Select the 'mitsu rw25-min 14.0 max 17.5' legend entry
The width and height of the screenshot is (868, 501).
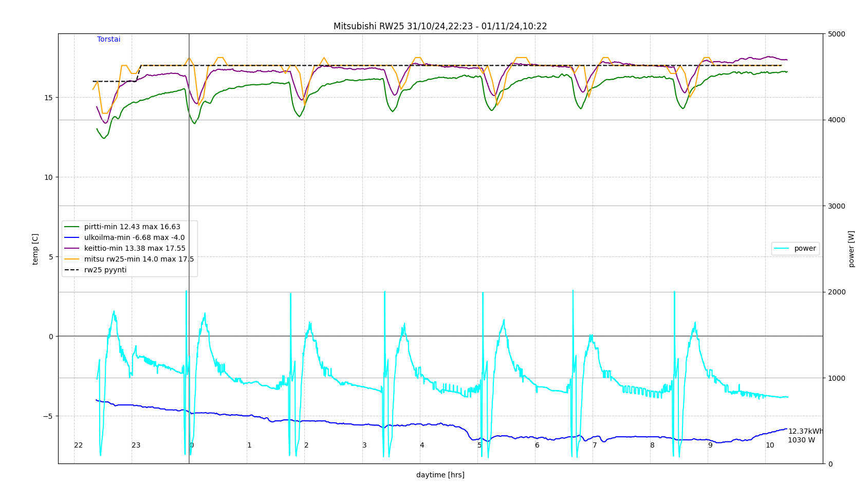(139, 259)
